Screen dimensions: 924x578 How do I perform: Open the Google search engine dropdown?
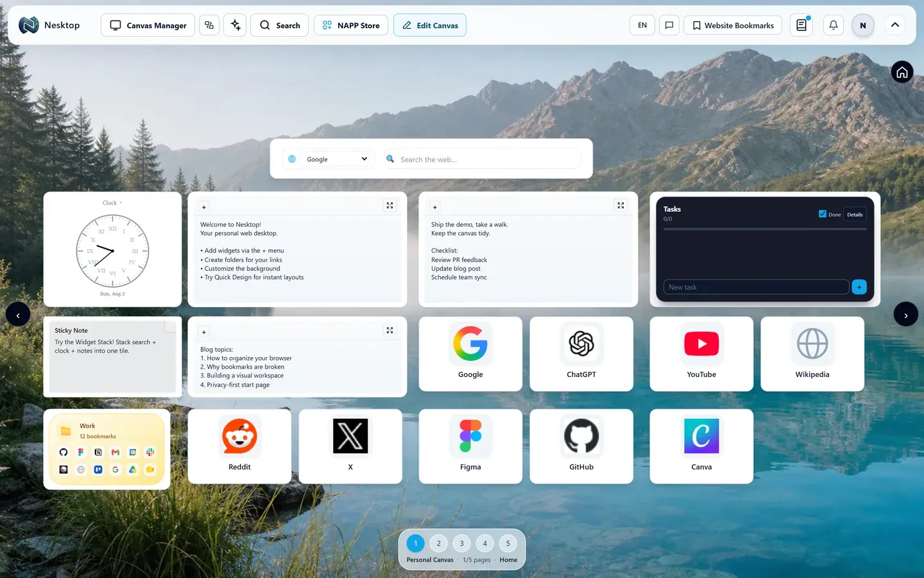click(x=336, y=159)
